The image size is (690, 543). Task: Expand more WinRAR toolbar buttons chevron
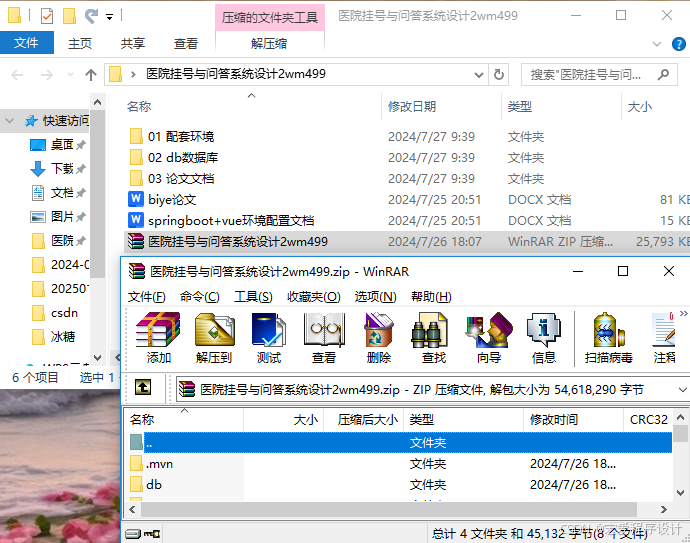(683, 313)
